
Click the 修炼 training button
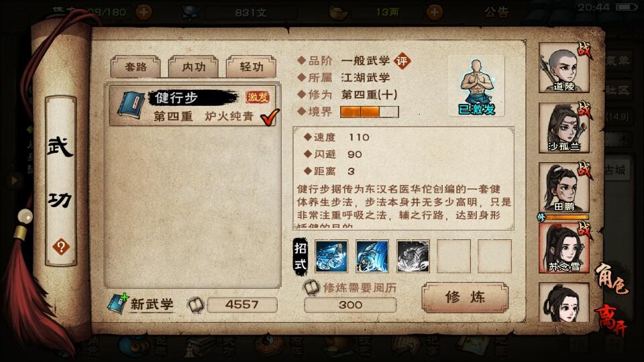(465, 297)
